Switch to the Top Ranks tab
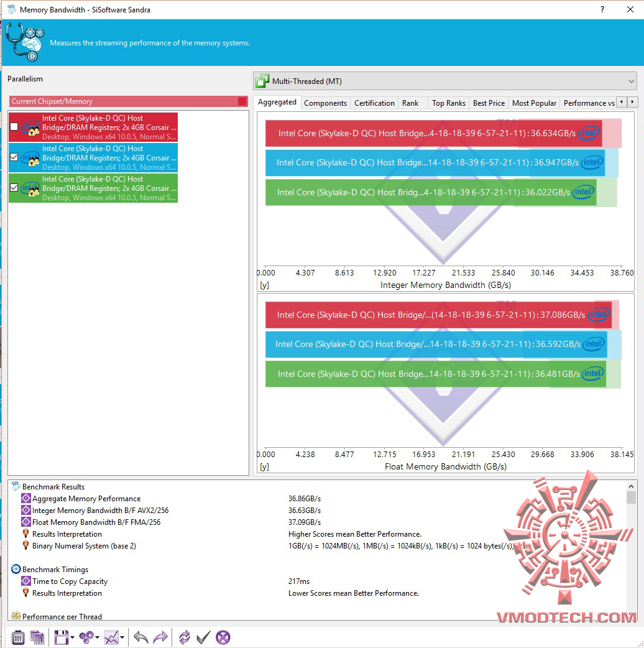Image resolution: width=644 pixels, height=648 pixels. pos(449,103)
